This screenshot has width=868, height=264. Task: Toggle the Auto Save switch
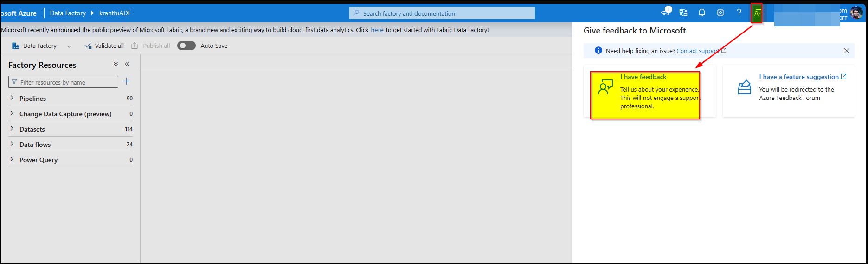(x=186, y=46)
